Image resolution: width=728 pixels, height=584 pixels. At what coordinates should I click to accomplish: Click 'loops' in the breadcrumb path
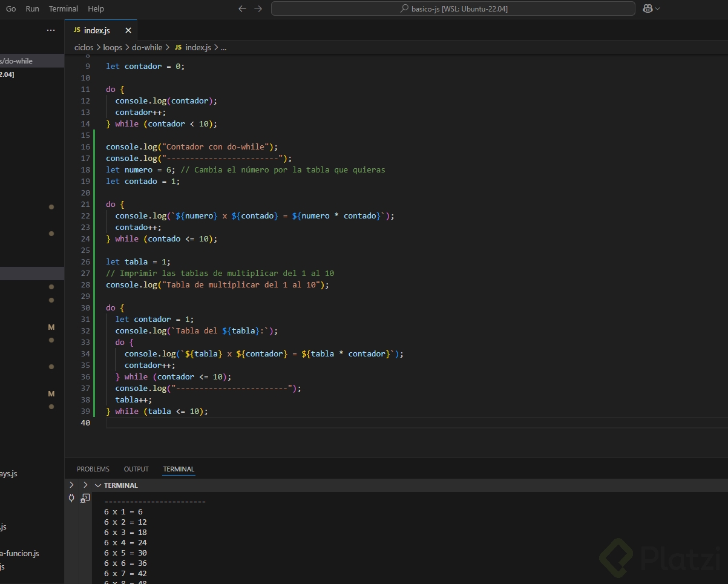click(113, 47)
